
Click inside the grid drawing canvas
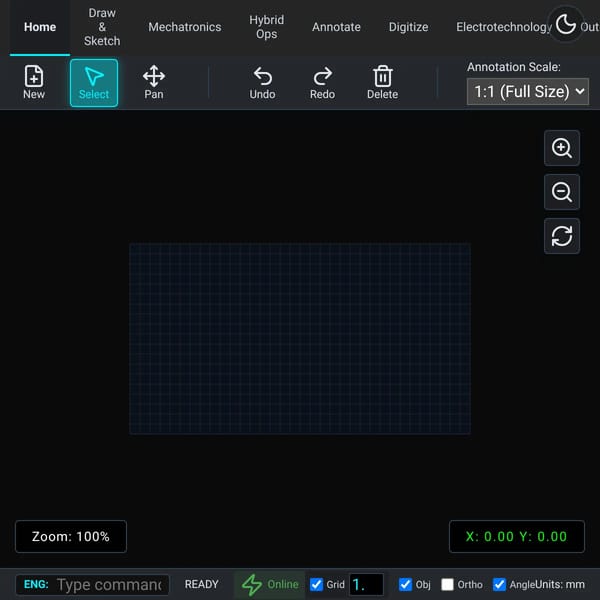coord(300,338)
